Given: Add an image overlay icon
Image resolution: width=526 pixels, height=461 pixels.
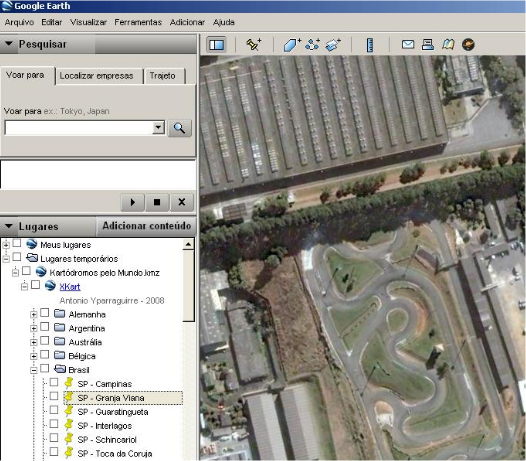Looking at the screenshot, I should [x=333, y=44].
